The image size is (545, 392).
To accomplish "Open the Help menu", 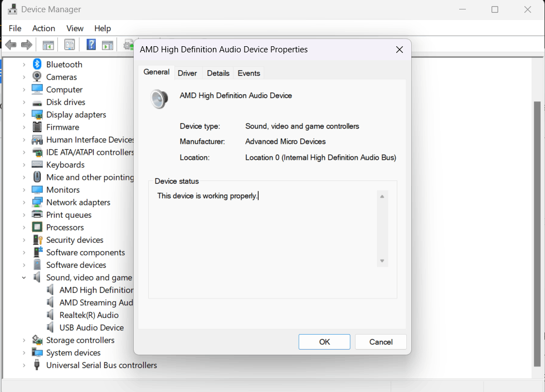I will tap(103, 28).
